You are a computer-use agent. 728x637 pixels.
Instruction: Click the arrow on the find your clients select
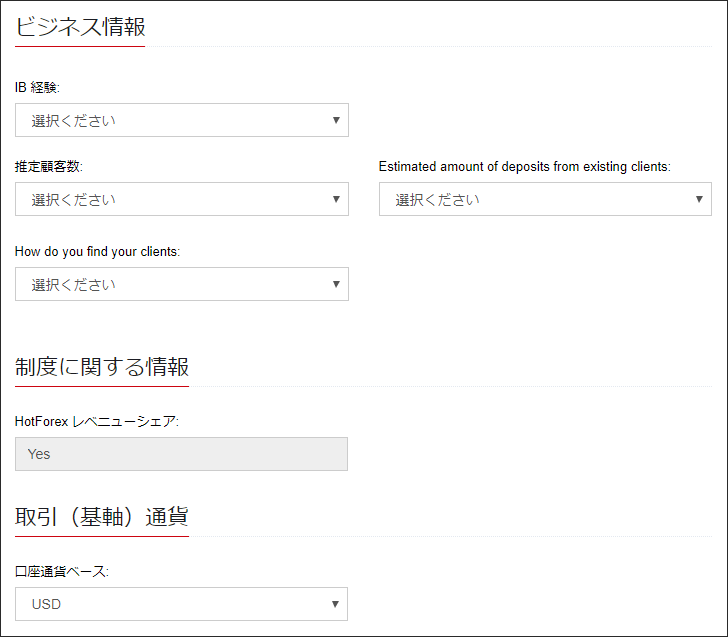(x=336, y=284)
